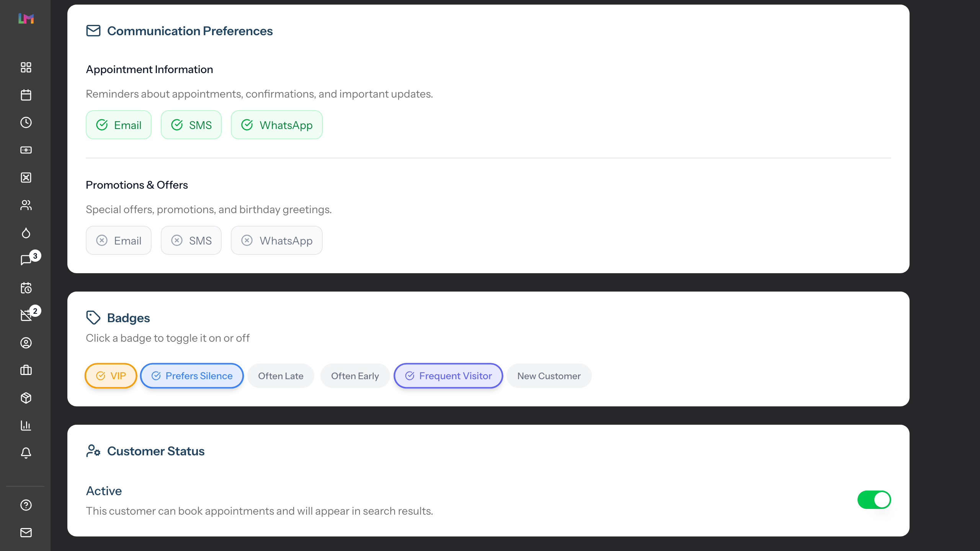Turn off the VIP badge
Viewport: 980px width, 551px height.
tap(111, 376)
